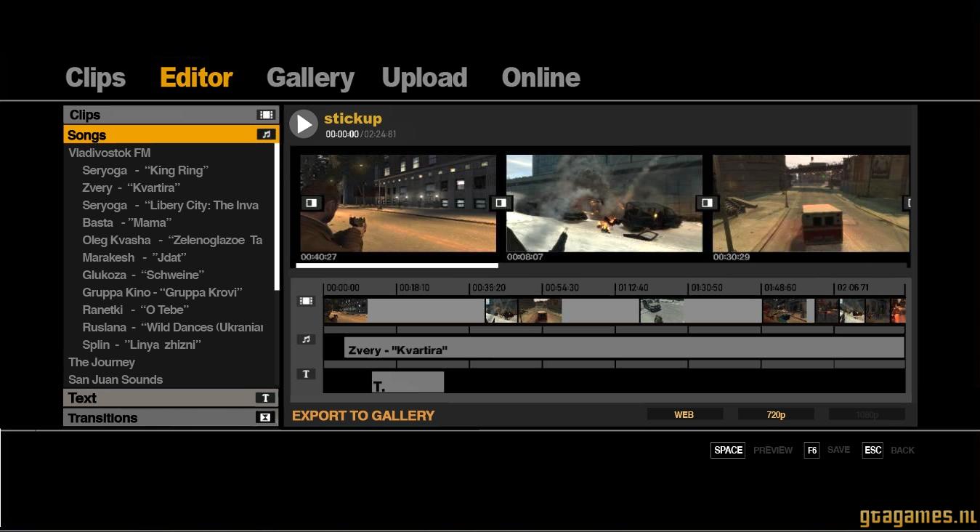980x532 pixels.
Task: Pick Ruslana - "Wild Dances" song
Action: [173, 327]
